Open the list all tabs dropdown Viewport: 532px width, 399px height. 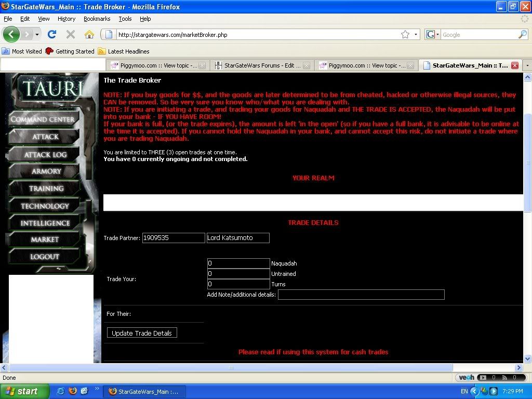527,65
